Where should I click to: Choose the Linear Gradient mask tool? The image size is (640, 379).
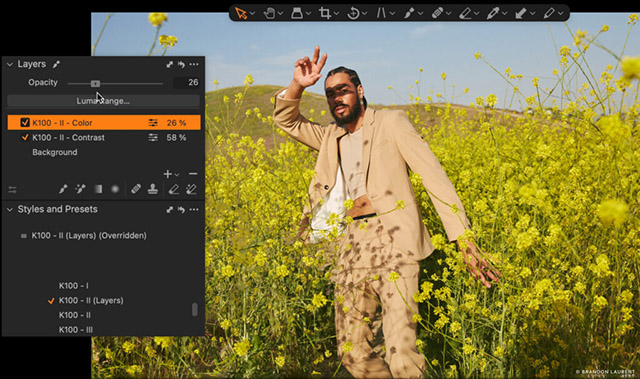click(x=98, y=189)
